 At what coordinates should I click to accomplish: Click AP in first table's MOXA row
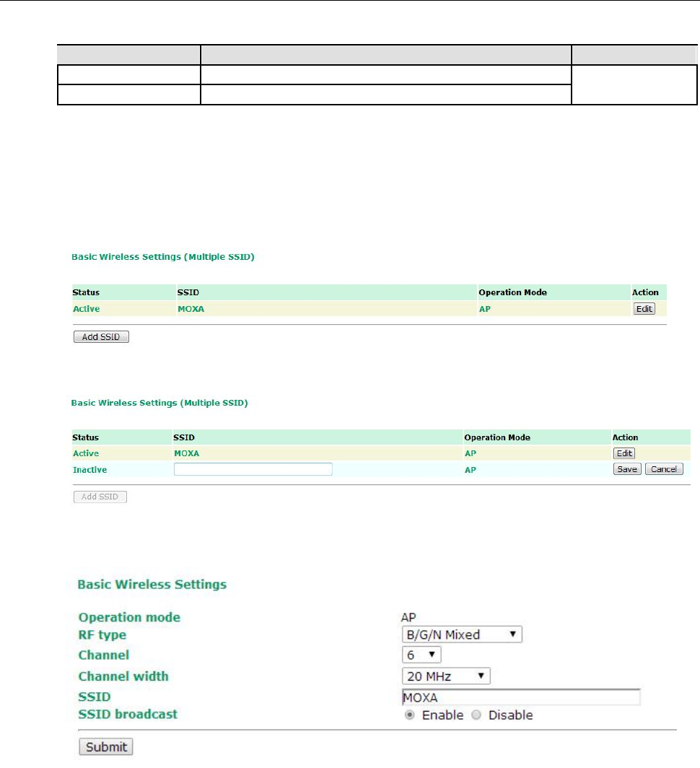(x=484, y=309)
